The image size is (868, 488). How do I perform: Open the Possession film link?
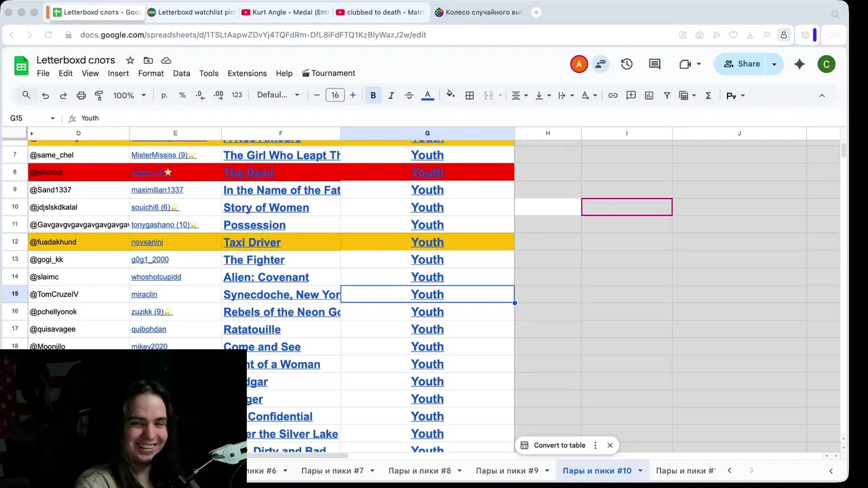[254, 225]
